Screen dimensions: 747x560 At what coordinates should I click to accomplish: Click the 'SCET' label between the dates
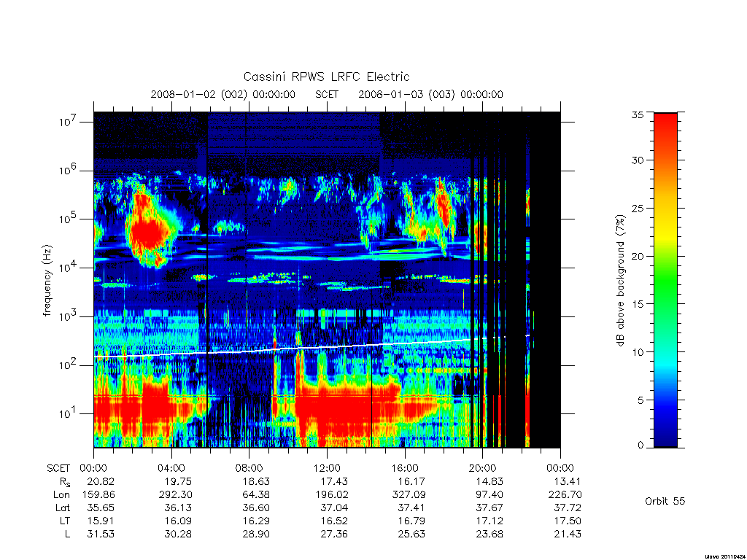pyautogui.click(x=327, y=94)
